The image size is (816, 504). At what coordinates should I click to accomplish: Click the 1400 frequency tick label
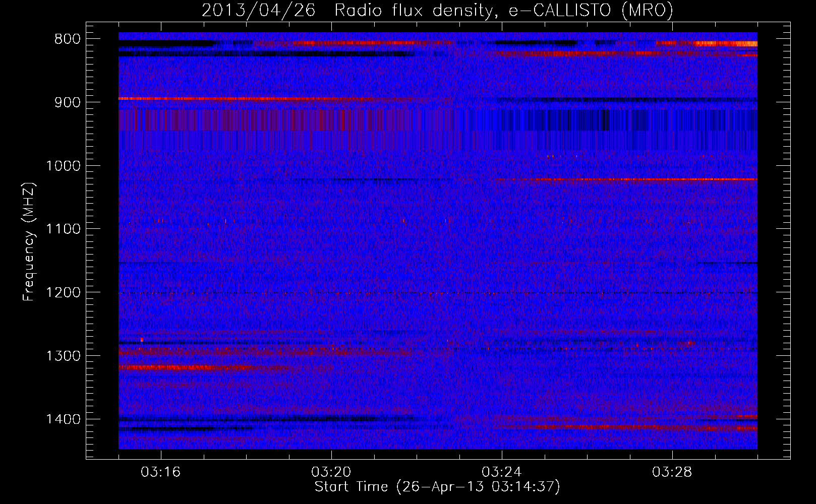click(x=64, y=419)
